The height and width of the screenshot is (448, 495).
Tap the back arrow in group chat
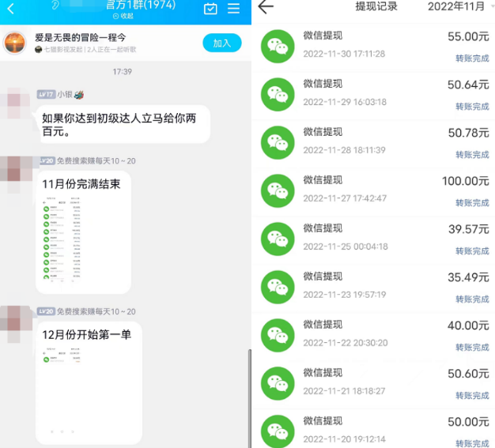click(10, 9)
